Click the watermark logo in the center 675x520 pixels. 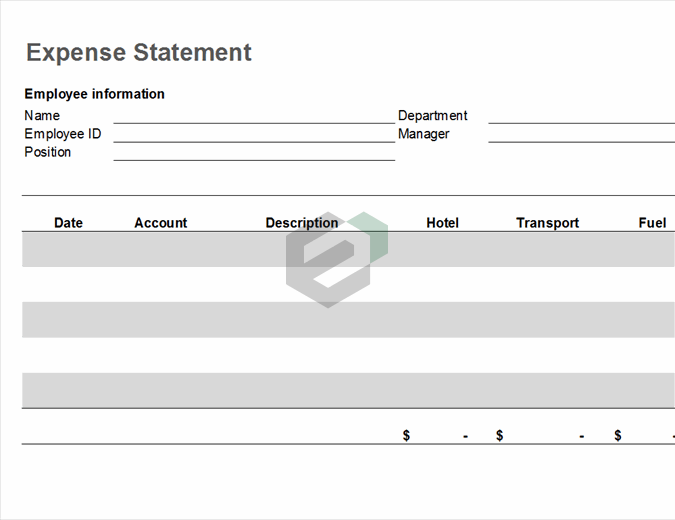click(336, 259)
